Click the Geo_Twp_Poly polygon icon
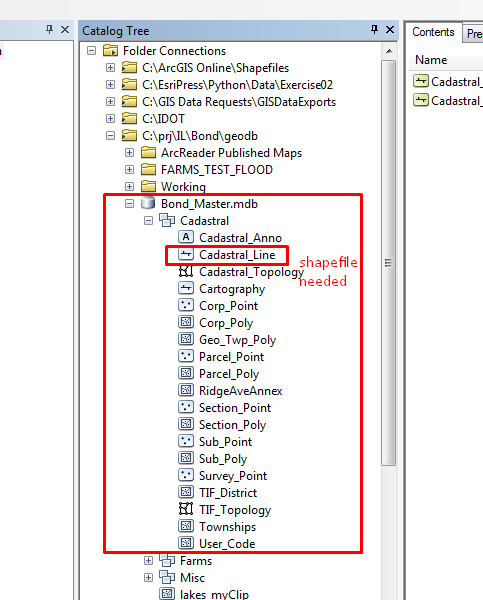This screenshot has height=600, width=483. (x=186, y=339)
